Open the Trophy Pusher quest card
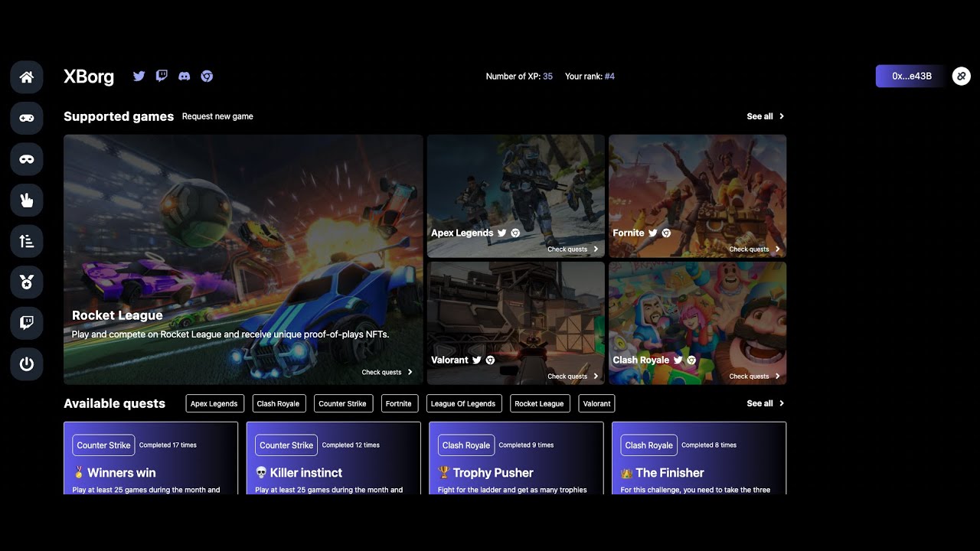 [x=516, y=458]
